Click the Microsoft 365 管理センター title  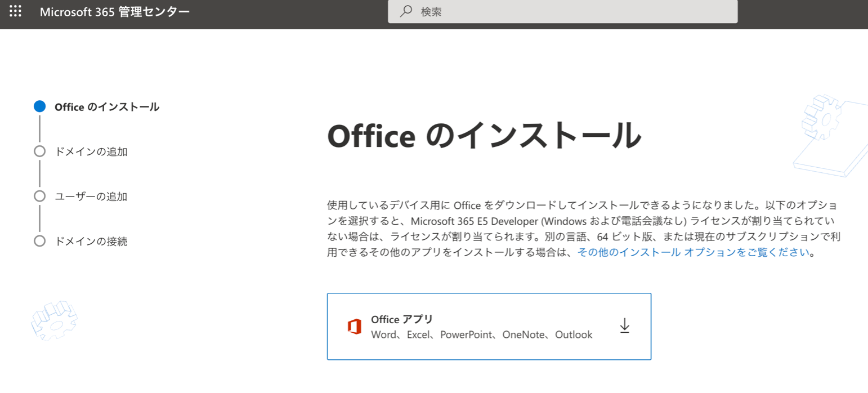(115, 11)
